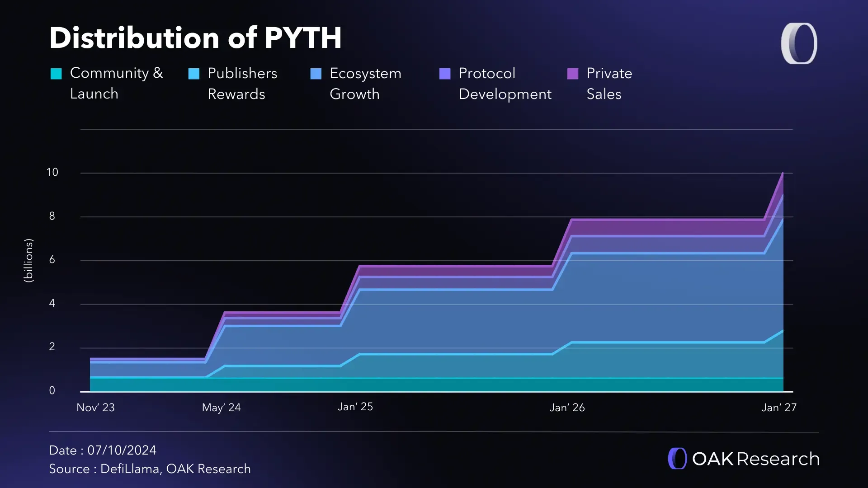
Task: Click the OAK Research logo at bottom right
Action: (x=743, y=458)
